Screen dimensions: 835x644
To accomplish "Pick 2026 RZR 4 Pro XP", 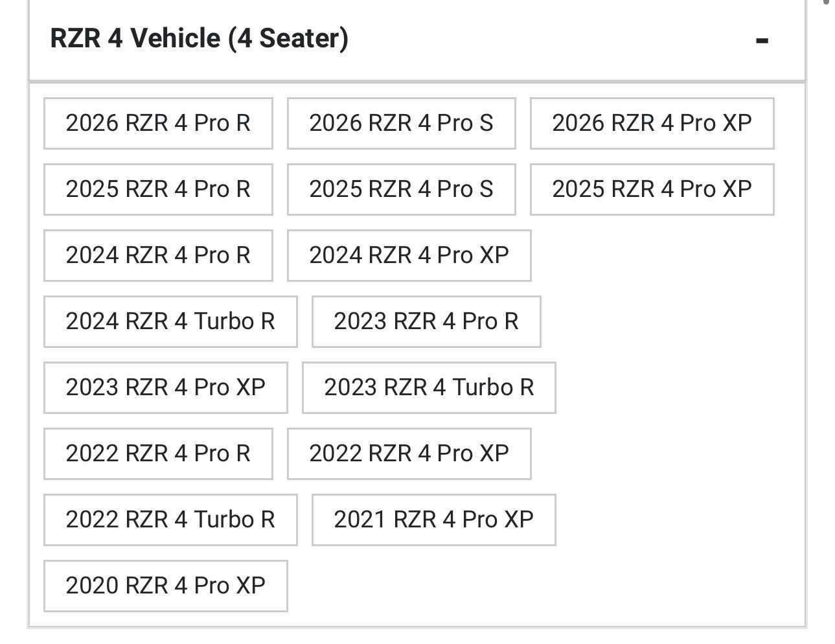I will (652, 123).
